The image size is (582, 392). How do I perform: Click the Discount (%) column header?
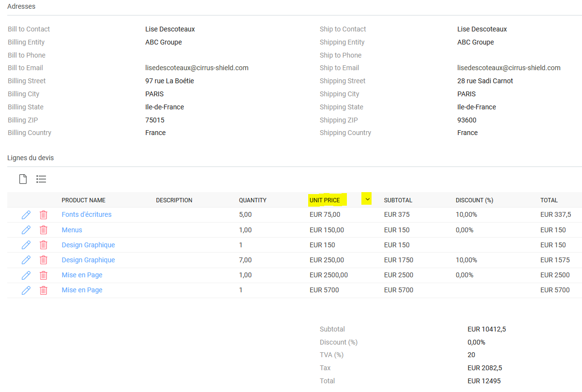[474, 200]
